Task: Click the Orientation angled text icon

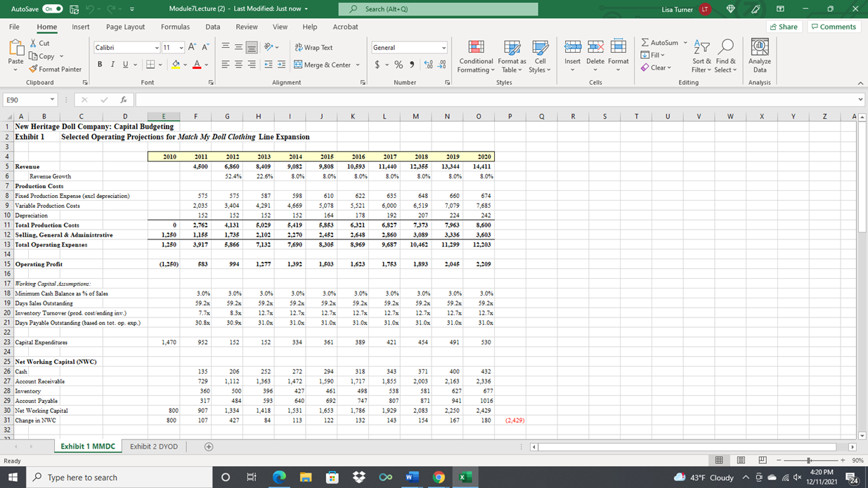Action: click(x=270, y=48)
